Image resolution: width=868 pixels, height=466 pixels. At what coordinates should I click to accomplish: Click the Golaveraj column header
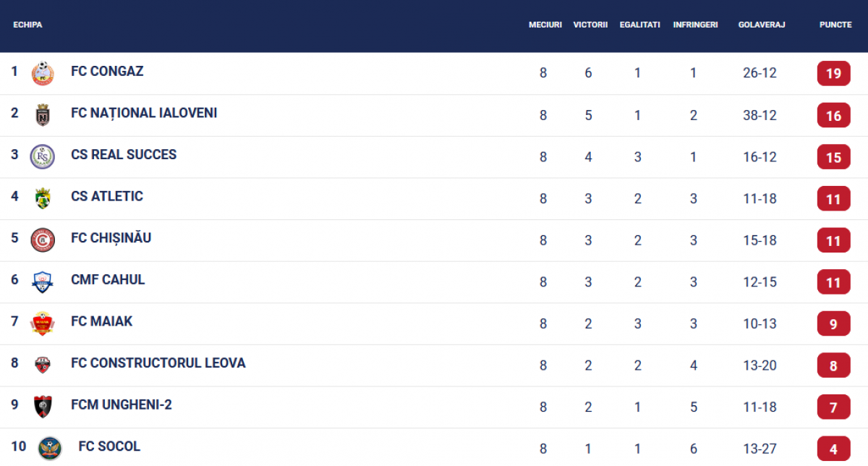762,25
